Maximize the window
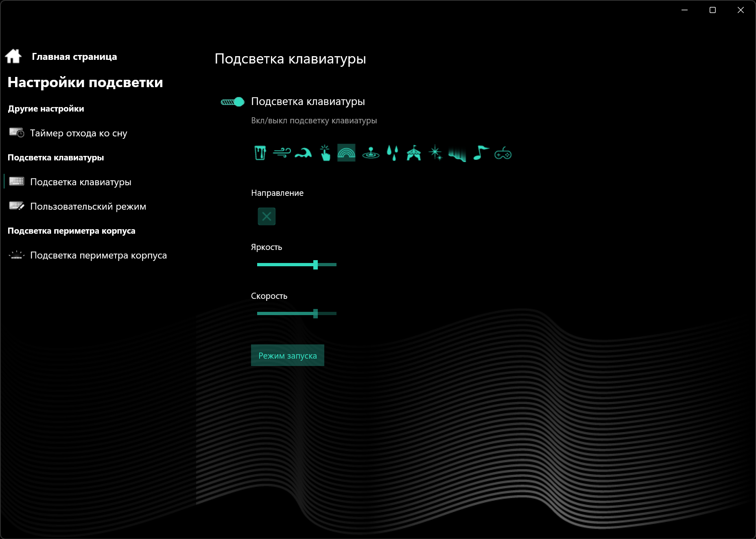 (712, 10)
